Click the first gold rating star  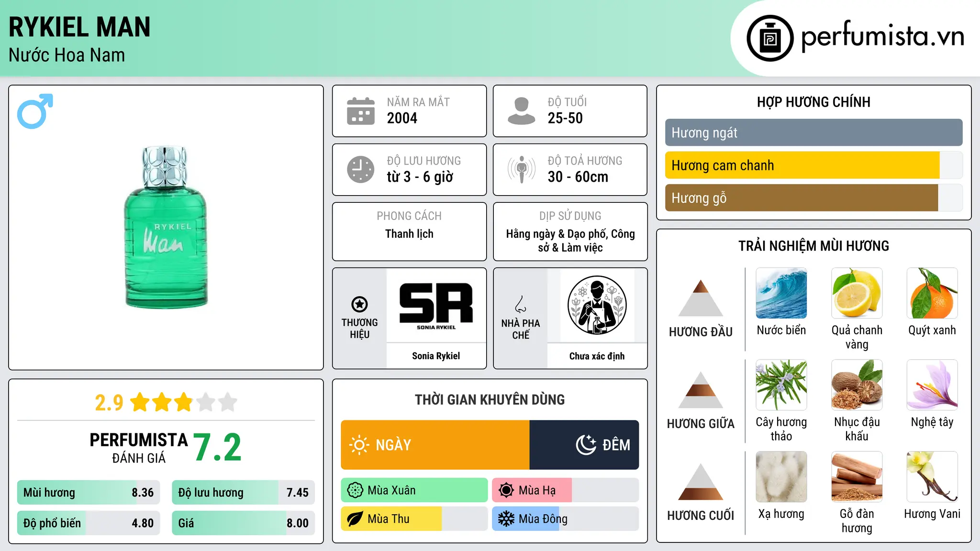140,402
